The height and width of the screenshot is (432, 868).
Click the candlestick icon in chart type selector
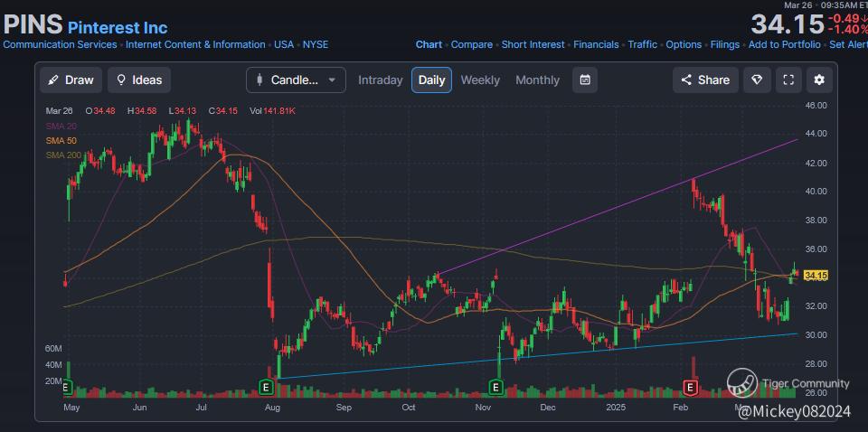(x=259, y=80)
